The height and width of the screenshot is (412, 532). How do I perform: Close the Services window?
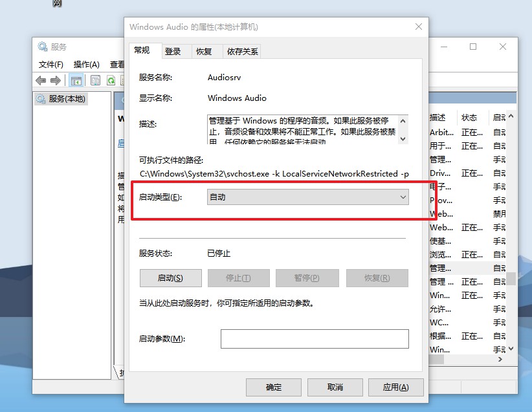click(503, 47)
